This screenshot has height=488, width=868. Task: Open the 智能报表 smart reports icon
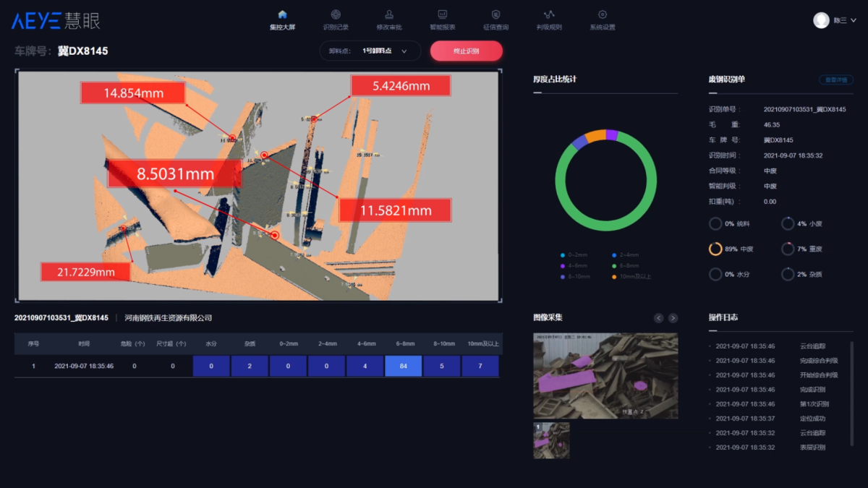tap(443, 14)
